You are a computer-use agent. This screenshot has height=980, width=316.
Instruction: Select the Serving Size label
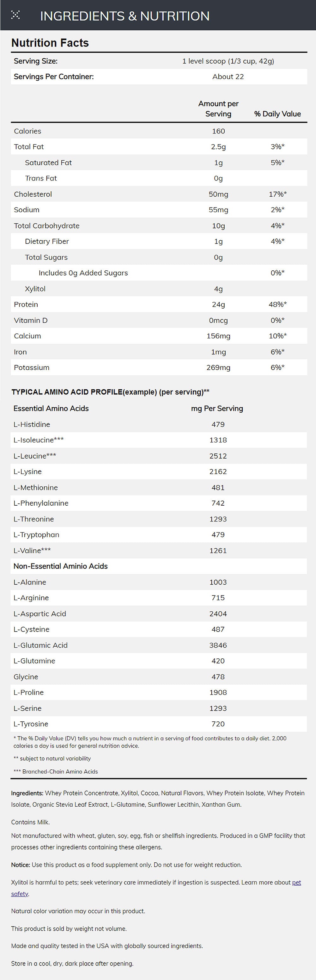tap(36, 61)
